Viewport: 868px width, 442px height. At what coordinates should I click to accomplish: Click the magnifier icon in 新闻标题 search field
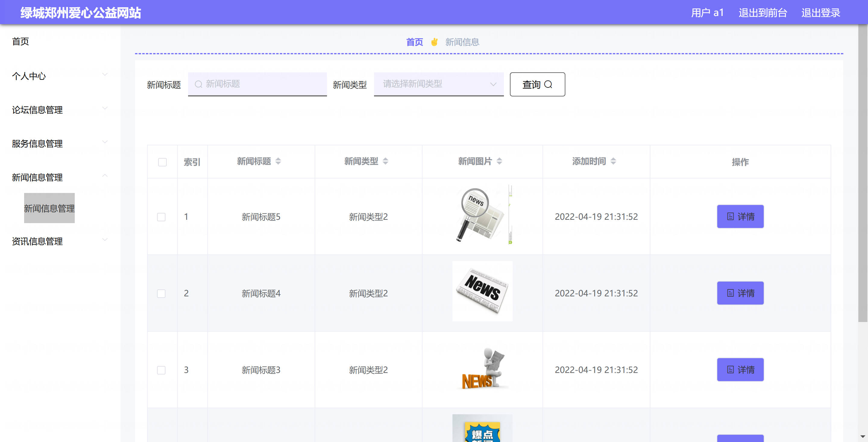tap(199, 84)
